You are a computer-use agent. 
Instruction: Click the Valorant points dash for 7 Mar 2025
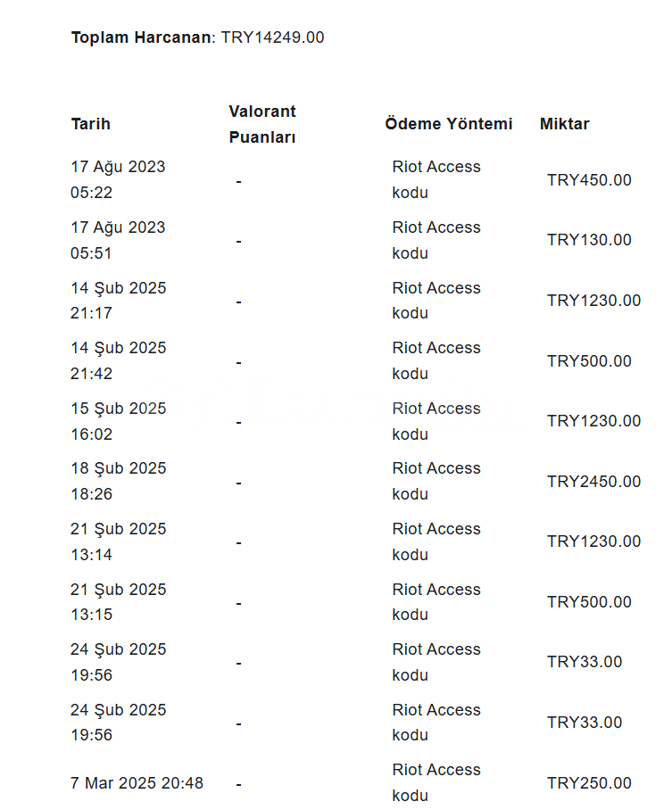pyautogui.click(x=239, y=783)
